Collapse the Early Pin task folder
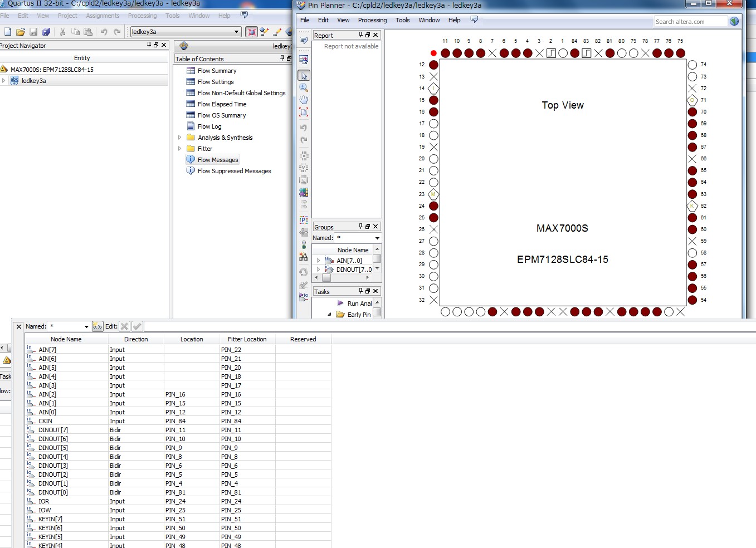 [x=329, y=314]
